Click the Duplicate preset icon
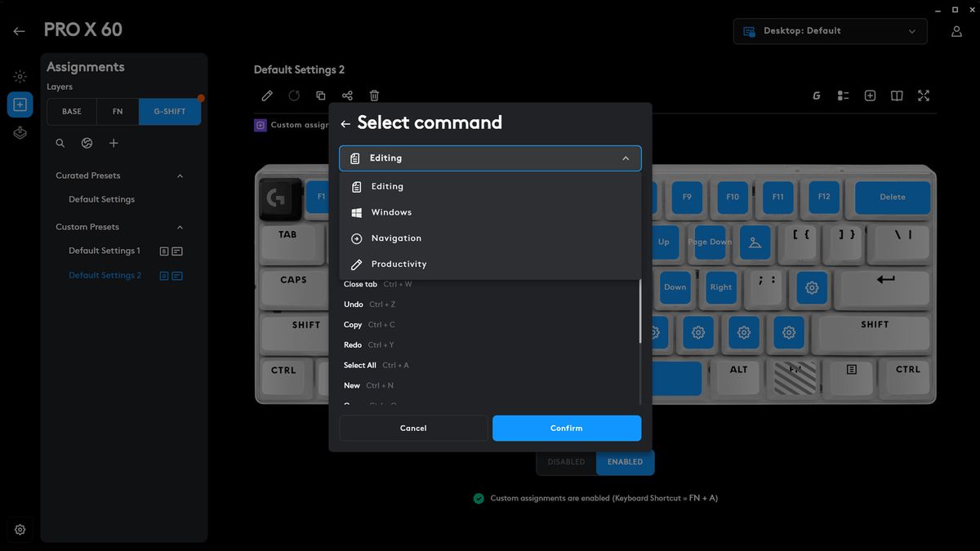This screenshot has height=551, width=980. (320, 96)
